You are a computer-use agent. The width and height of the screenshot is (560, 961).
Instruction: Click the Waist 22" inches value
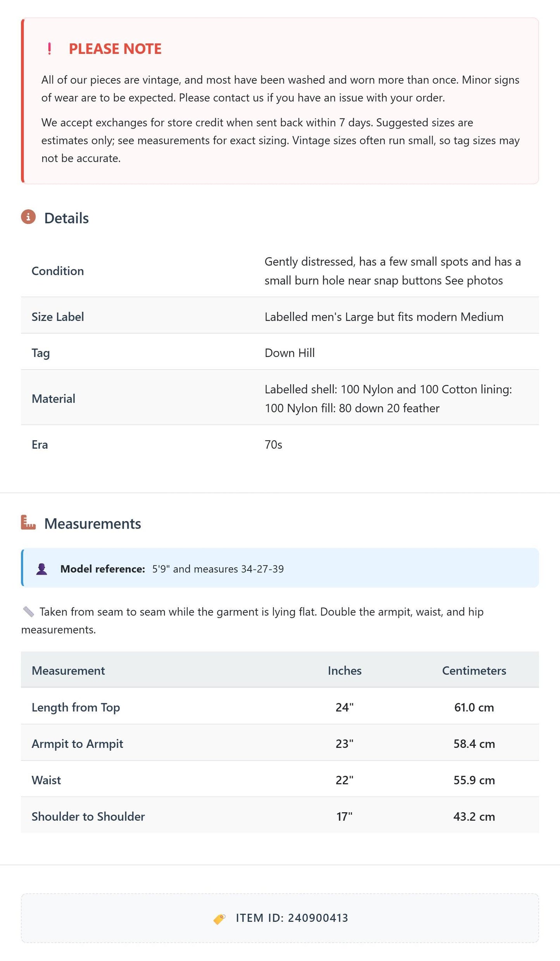(345, 780)
